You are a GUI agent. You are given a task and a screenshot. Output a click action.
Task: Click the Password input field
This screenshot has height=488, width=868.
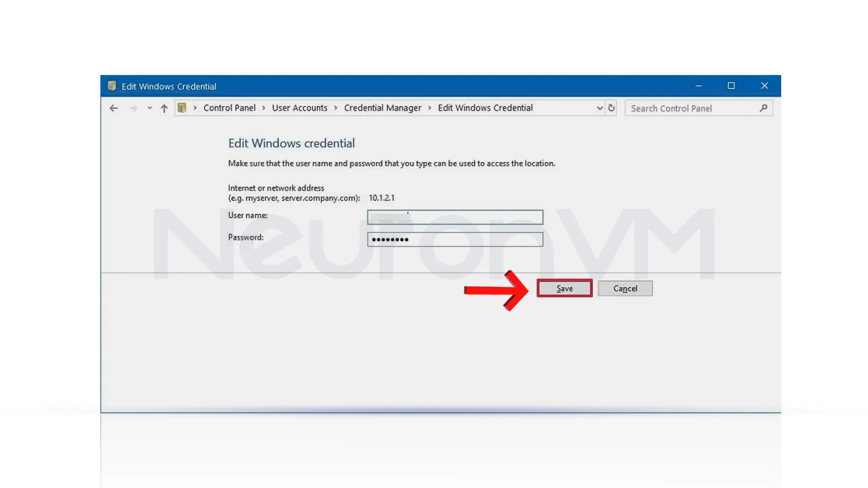pyautogui.click(x=455, y=239)
